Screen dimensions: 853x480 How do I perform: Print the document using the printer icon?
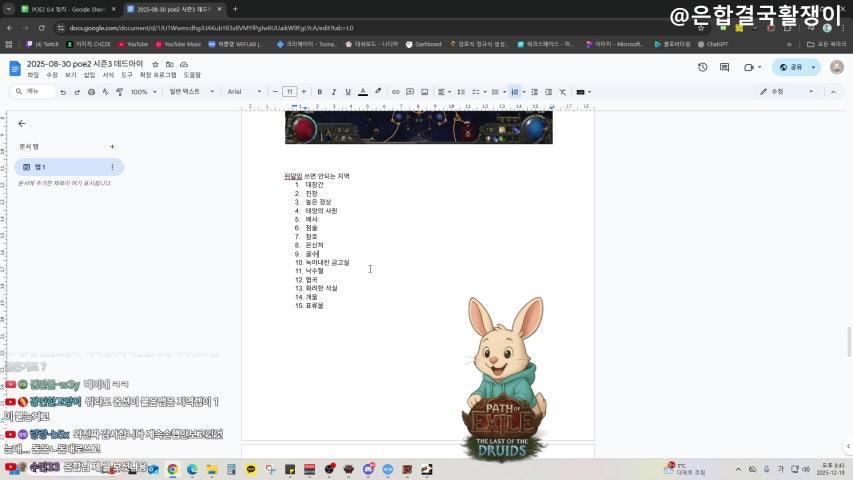tap(92, 92)
